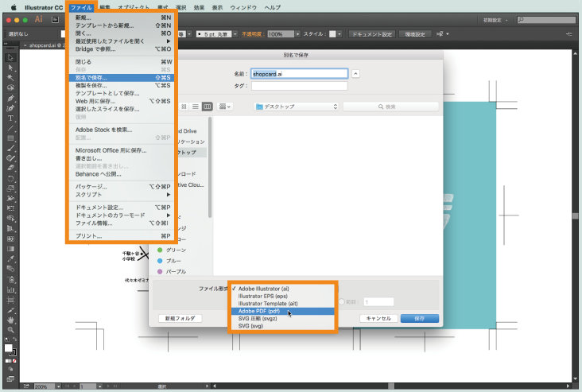The height and width of the screenshot is (392, 582).
Task: Choose 別名で保存... from the File menu
Action: (122, 78)
